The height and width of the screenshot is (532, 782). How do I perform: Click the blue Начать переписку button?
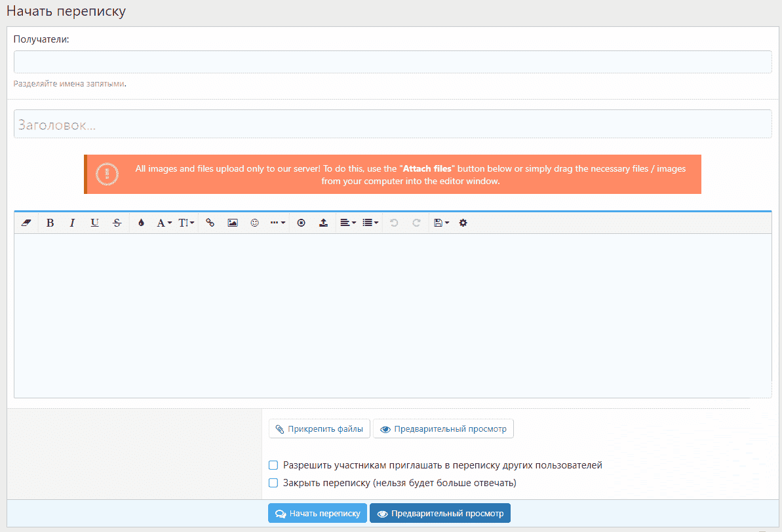click(x=317, y=514)
